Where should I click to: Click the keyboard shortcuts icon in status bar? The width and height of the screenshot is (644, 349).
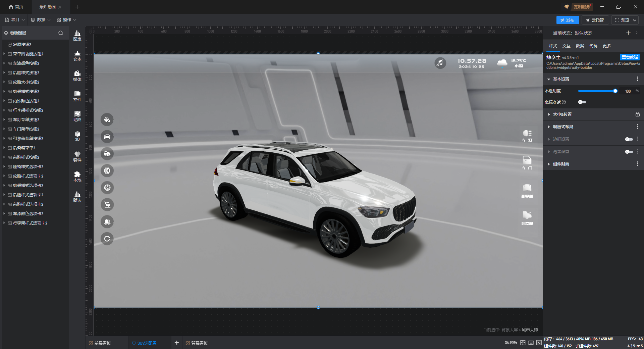coord(531,343)
